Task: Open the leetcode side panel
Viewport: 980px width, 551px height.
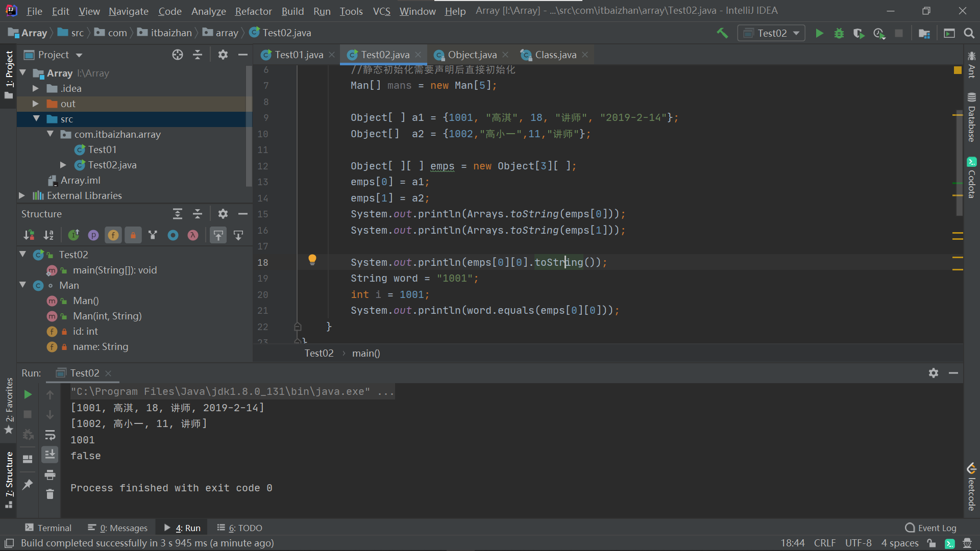Action: point(971,487)
